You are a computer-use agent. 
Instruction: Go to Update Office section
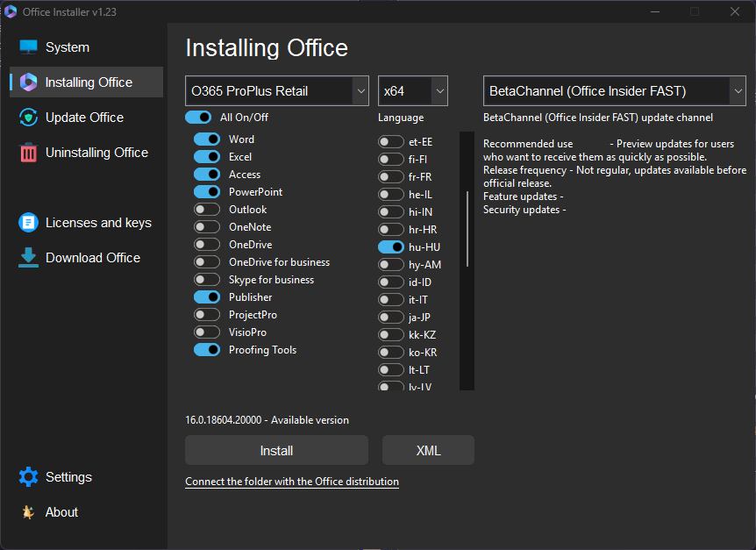pyautogui.click(x=84, y=118)
